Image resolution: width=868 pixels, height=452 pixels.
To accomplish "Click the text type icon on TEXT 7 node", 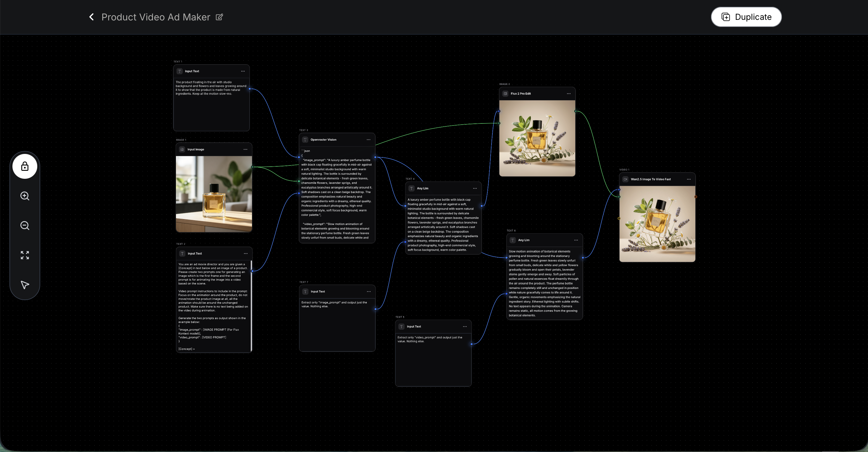I will click(x=305, y=292).
